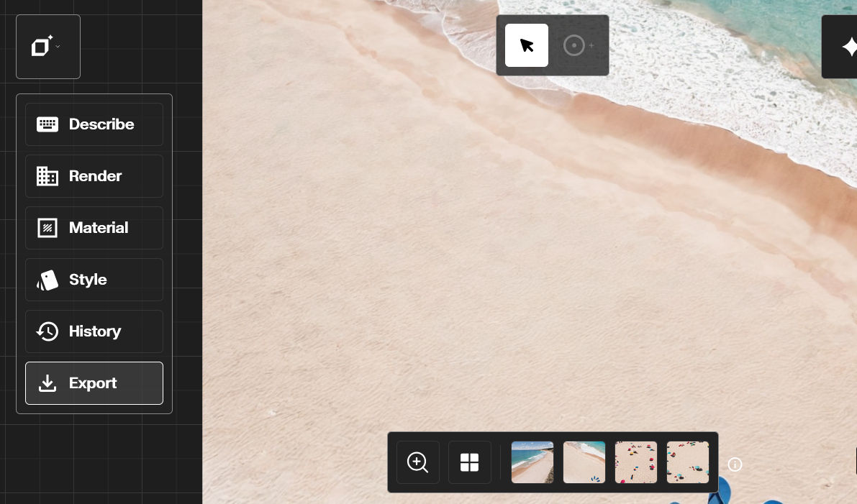This screenshot has width=857, height=504.
Task: Open the Material menu item
Action: 94,228
